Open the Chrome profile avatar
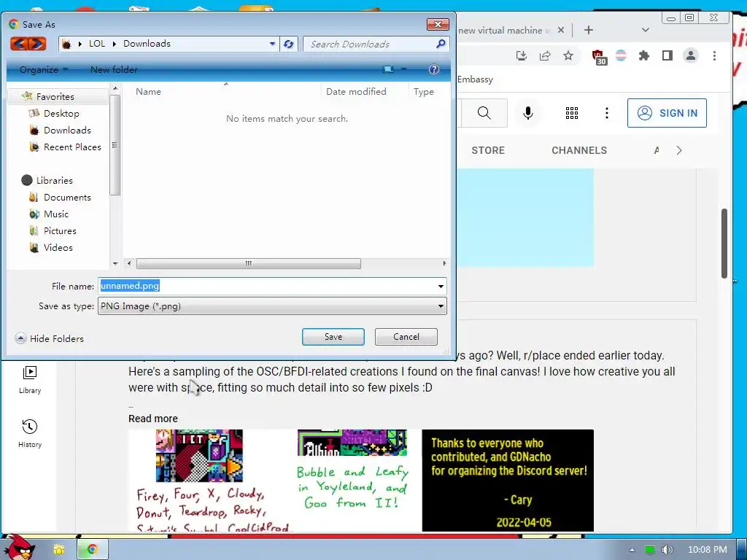Viewport: 747px width, 560px height. point(690,55)
